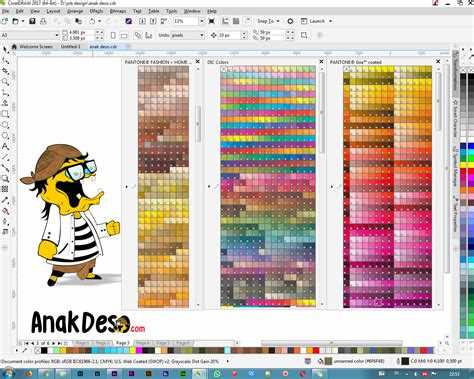Pick the No Color swatch in document palette
This screenshot has width=474, height=379.
point(37,351)
